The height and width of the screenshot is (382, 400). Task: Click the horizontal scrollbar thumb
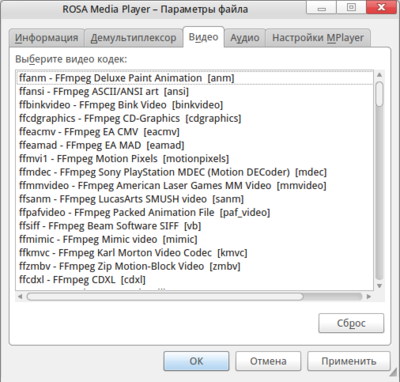(x=165, y=296)
